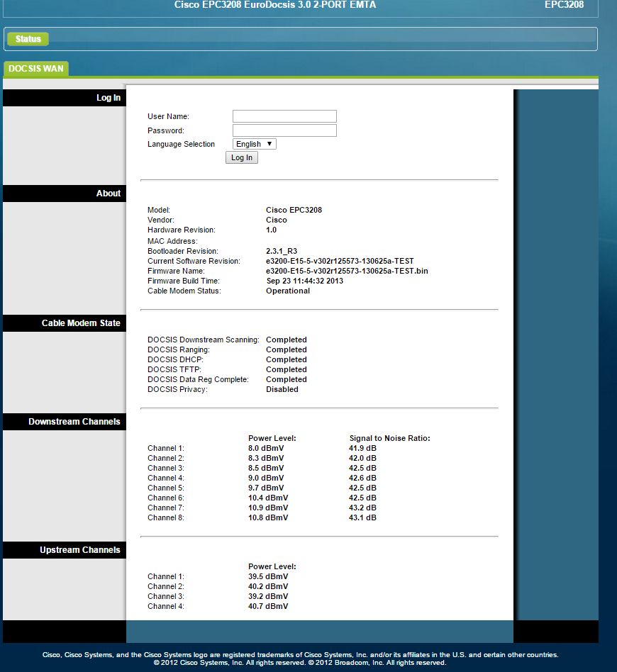Click the Hardware Revision value 1.0
Screen dimensions: 617x672
click(271, 230)
